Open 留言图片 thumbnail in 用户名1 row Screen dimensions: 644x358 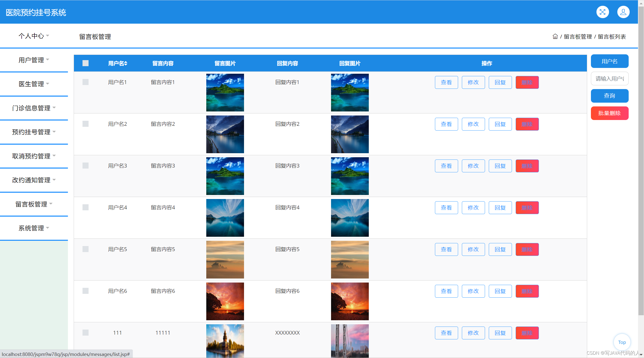pos(225,92)
